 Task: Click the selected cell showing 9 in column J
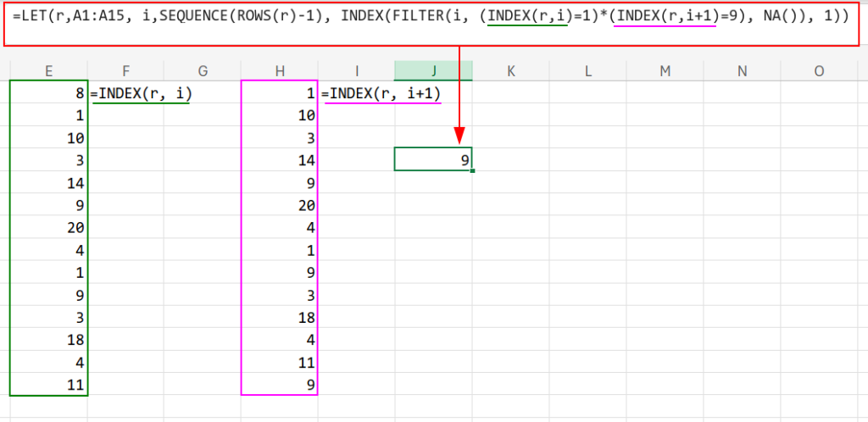pos(433,158)
